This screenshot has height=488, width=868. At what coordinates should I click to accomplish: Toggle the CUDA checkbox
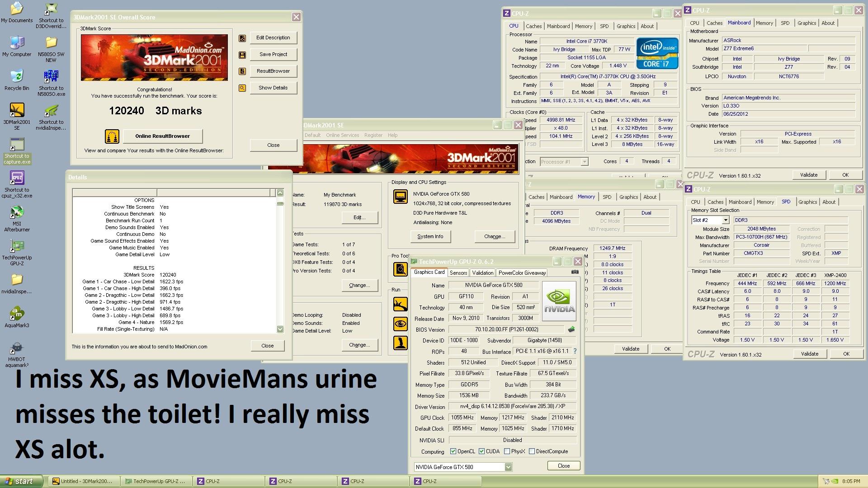(x=481, y=451)
